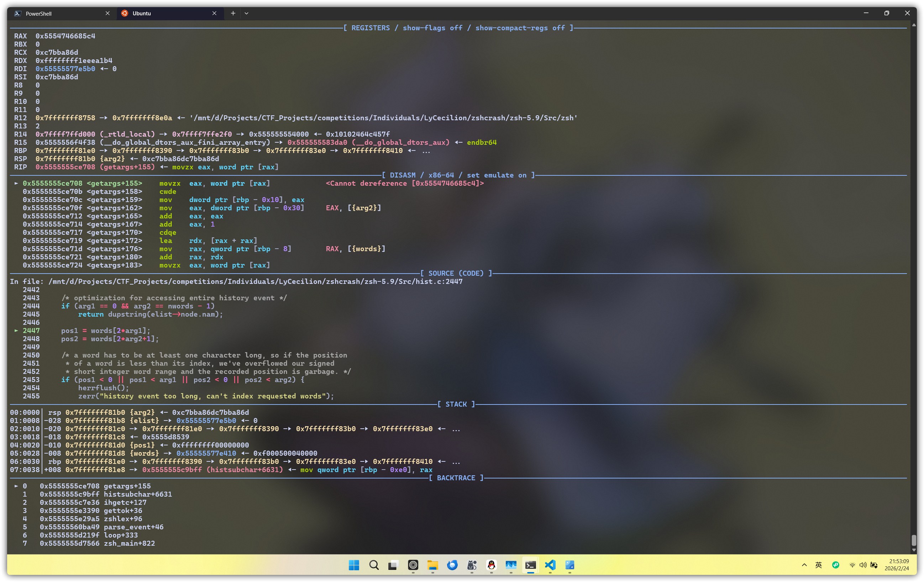Launch Visual Studio Code from taskbar
Image resolution: width=924 pixels, height=582 pixels.
coord(550,565)
